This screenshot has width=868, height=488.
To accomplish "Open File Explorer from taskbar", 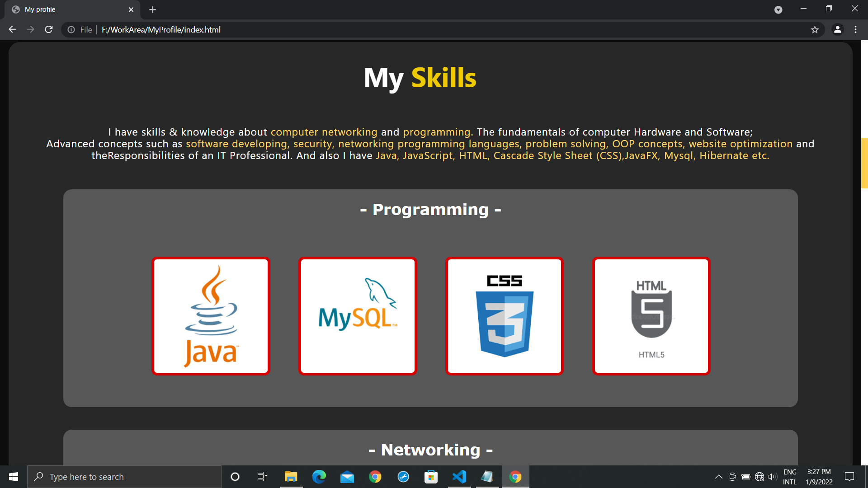I will pos(291,477).
